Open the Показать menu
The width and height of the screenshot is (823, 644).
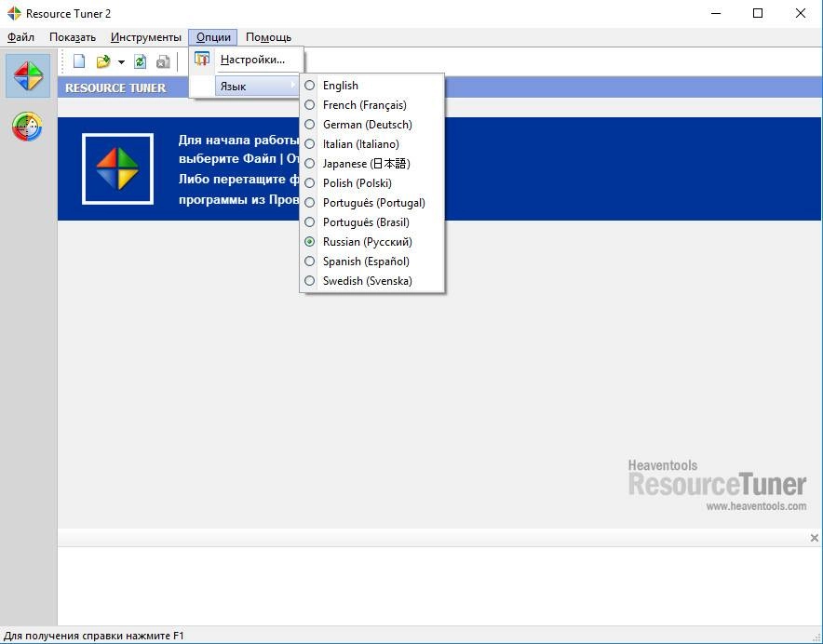pyautogui.click(x=73, y=37)
